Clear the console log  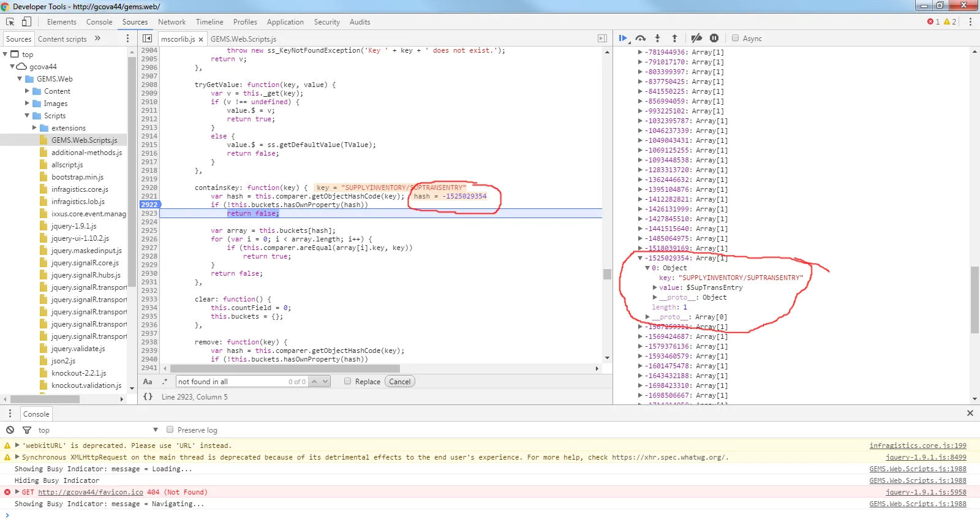point(10,430)
